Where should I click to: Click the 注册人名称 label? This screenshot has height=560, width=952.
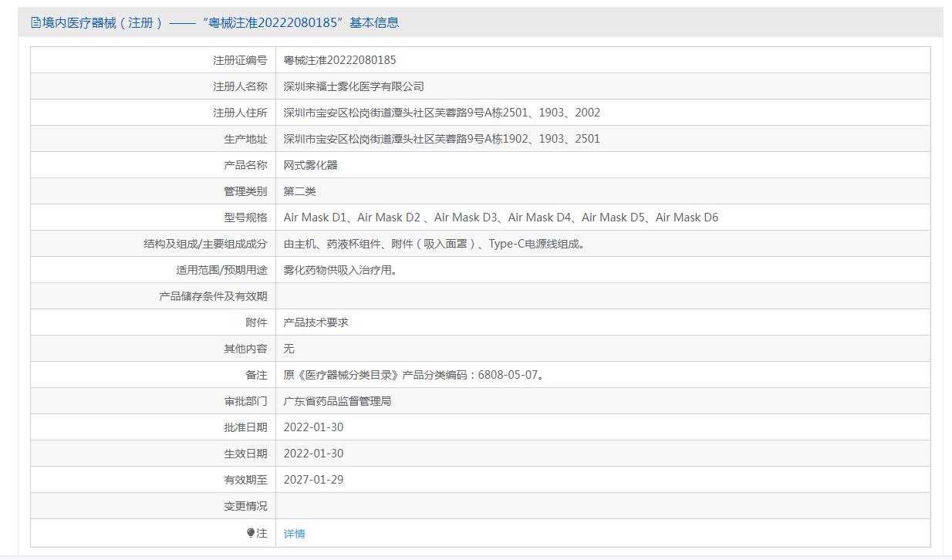coord(240,86)
